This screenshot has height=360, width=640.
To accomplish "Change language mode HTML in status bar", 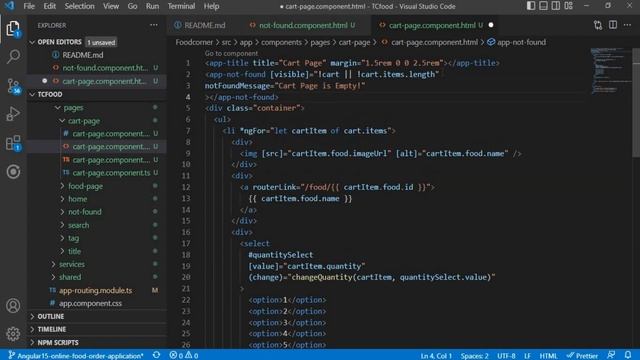I will pyautogui.click(x=548, y=356).
